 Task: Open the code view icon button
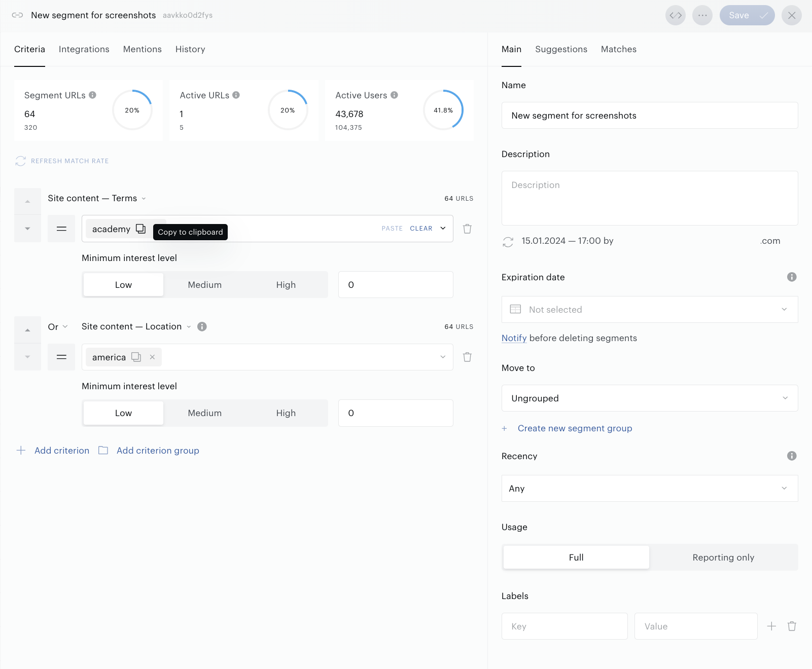click(x=676, y=15)
